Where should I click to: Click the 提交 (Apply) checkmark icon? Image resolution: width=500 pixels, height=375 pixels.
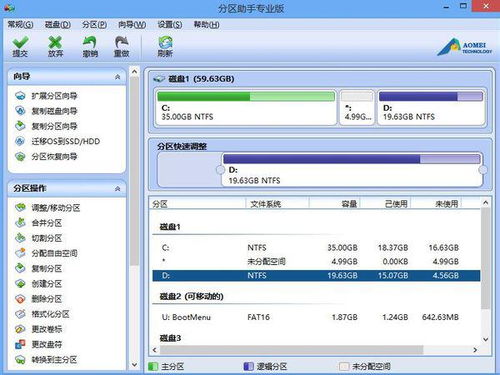coord(20,43)
